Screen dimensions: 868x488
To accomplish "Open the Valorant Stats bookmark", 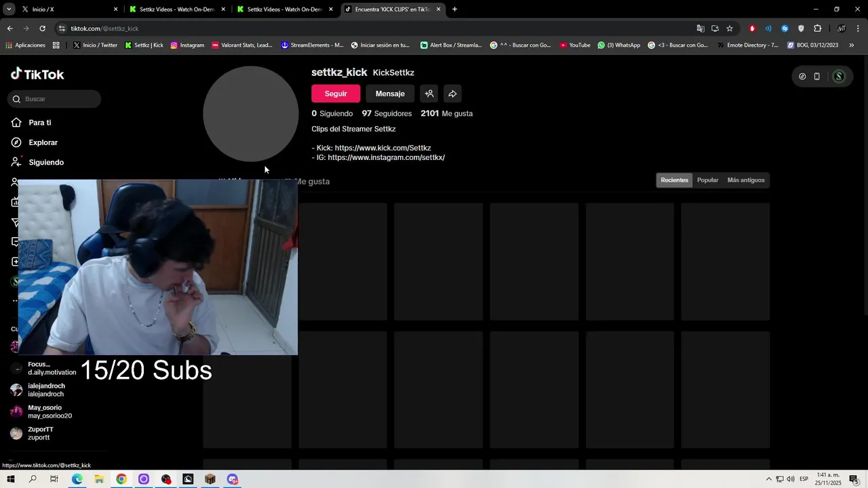I will [241, 45].
